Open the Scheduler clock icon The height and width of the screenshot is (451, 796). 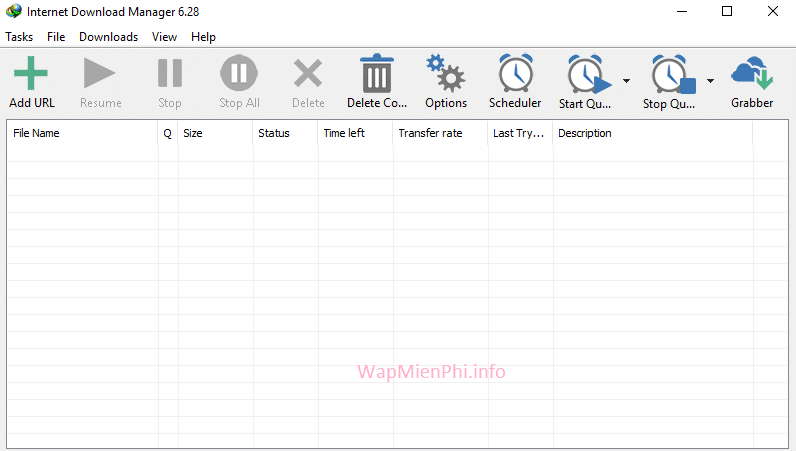pos(515,73)
